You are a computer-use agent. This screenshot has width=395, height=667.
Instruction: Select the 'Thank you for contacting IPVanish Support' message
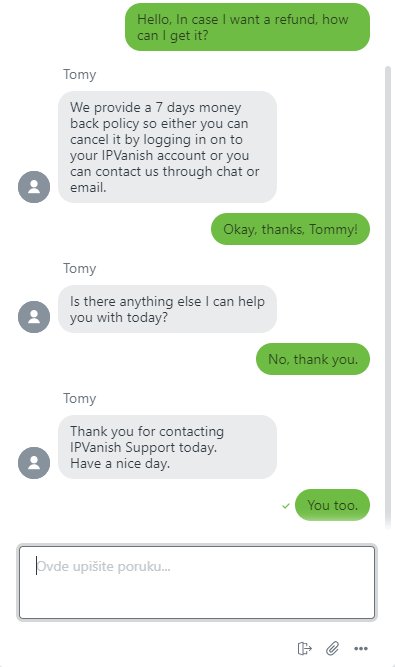click(168, 447)
